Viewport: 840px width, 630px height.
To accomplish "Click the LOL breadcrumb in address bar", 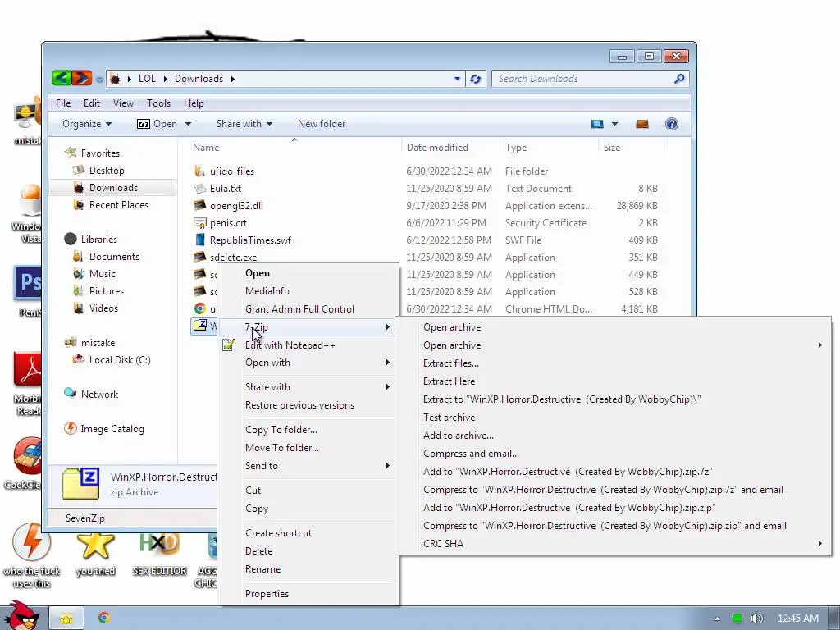I will coord(147,79).
